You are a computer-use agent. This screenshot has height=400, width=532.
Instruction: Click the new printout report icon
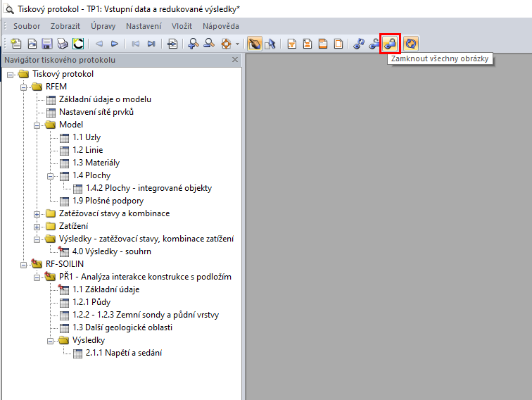coord(15,44)
